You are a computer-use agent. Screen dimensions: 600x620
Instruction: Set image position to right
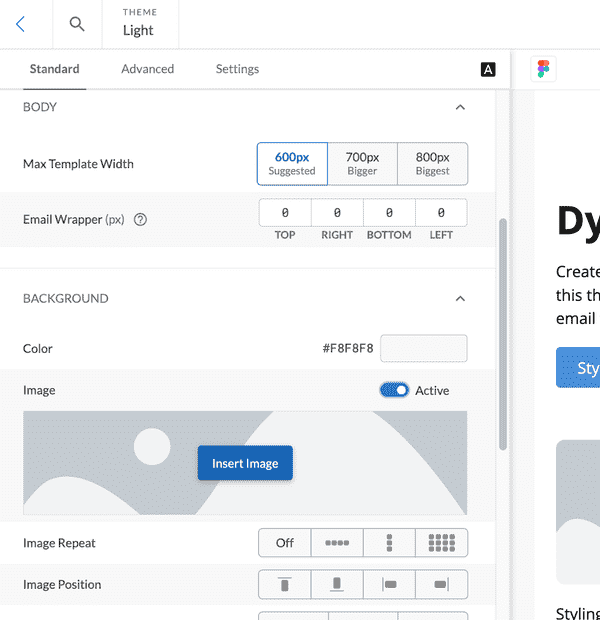pyautogui.click(x=441, y=584)
